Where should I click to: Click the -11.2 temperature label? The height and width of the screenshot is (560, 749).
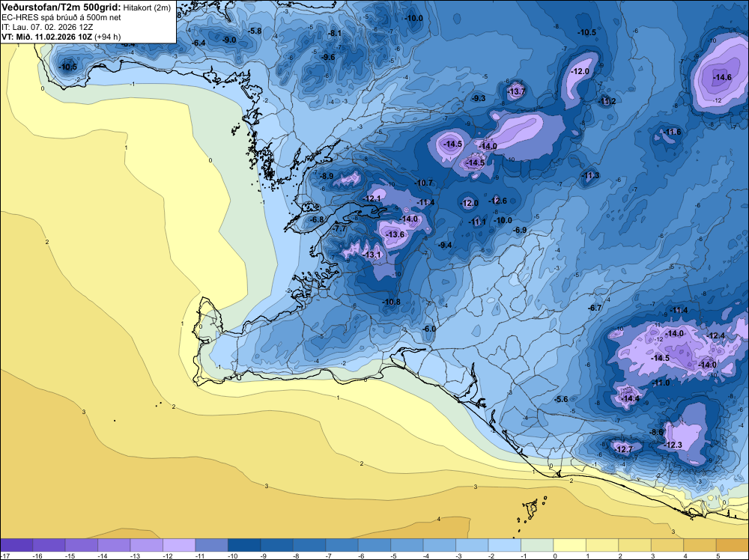pos(607,101)
